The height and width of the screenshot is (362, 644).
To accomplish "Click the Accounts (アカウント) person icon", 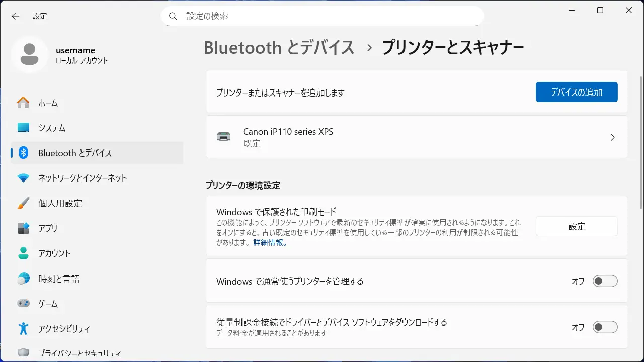I will (x=23, y=253).
